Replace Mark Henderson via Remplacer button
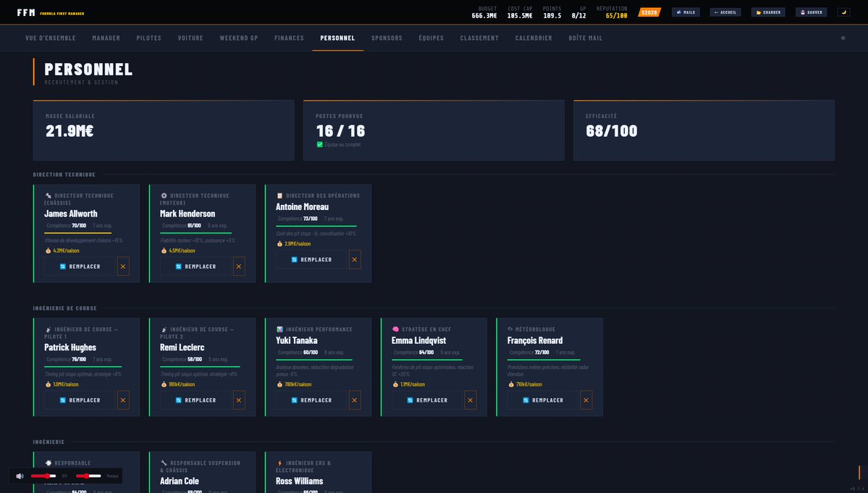This screenshot has width=868, height=493. click(x=195, y=266)
